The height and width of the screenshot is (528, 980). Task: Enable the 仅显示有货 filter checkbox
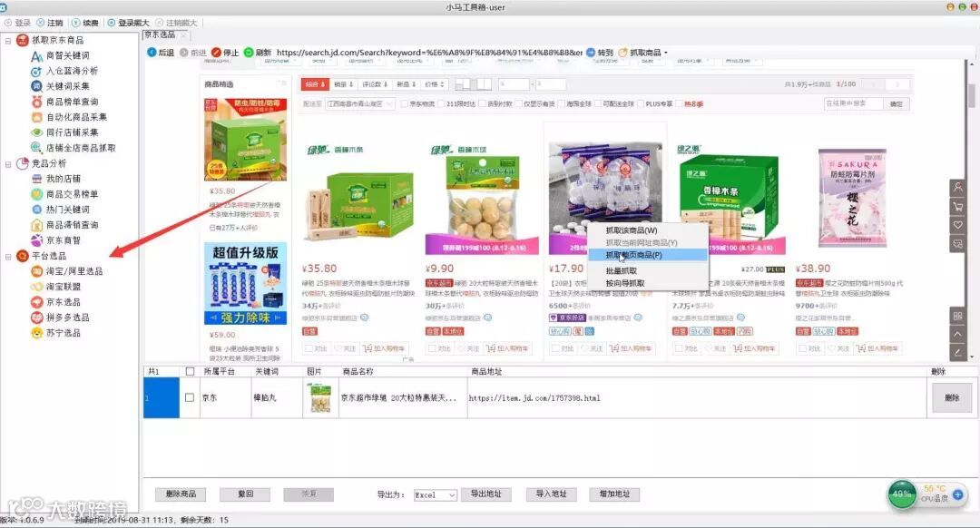[519, 103]
